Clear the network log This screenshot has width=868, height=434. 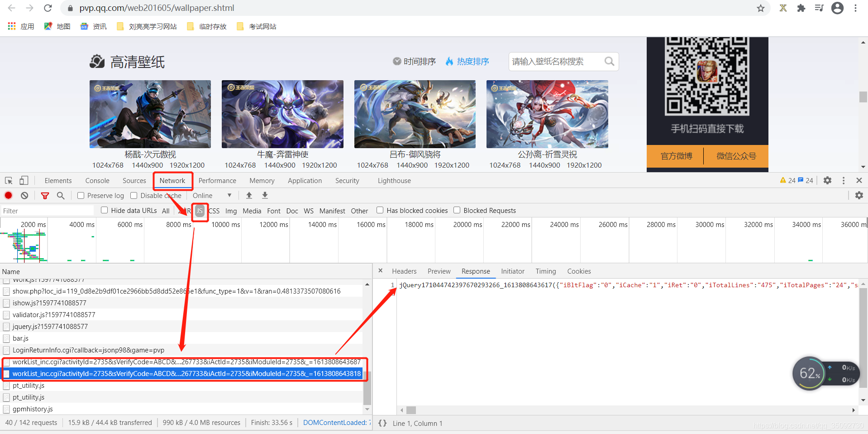coord(24,195)
